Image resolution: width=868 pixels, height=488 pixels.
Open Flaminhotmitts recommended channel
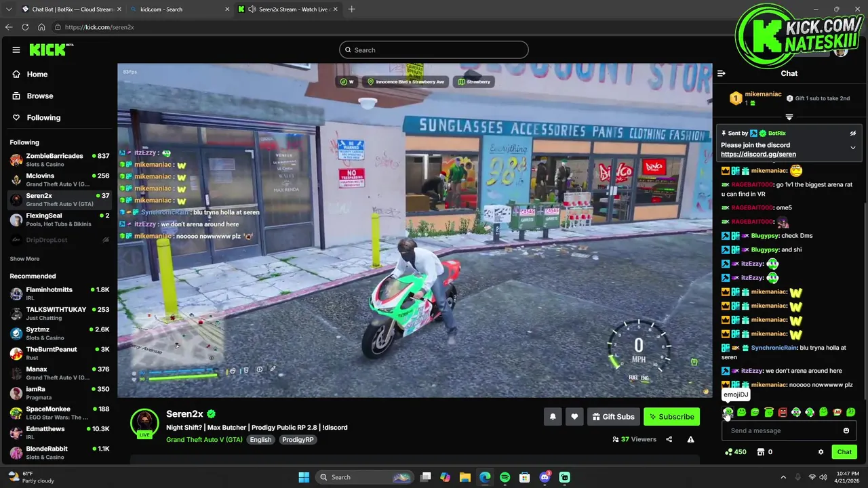(x=60, y=293)
